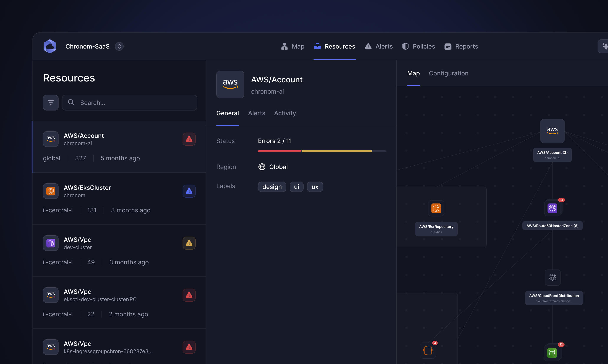The height and width of the screenshot is (364, 608).
Task: Expand the Chronom-SaaS workspace switcher
Action: point(119,46)
